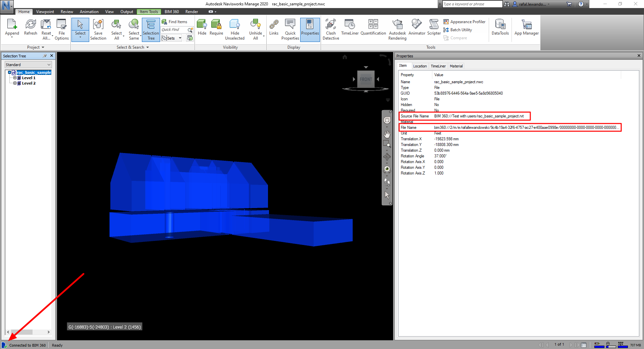
Task: Open Appearance Profiler
Action: coord(465,22)
